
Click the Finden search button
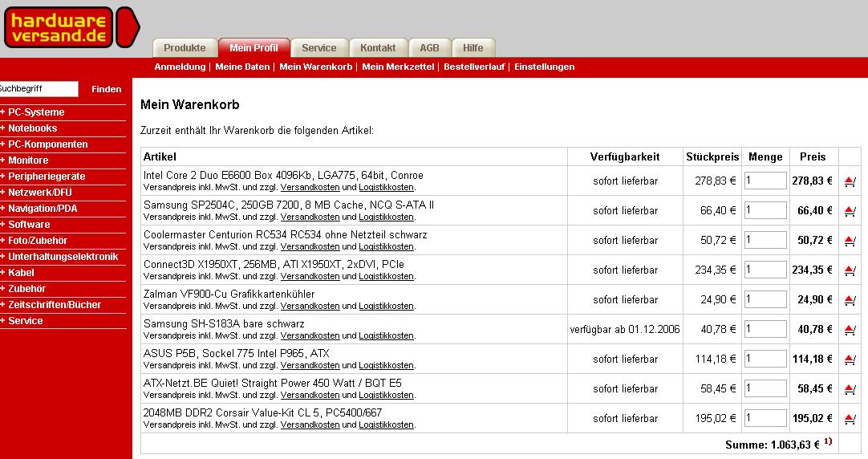coord(106,89)
